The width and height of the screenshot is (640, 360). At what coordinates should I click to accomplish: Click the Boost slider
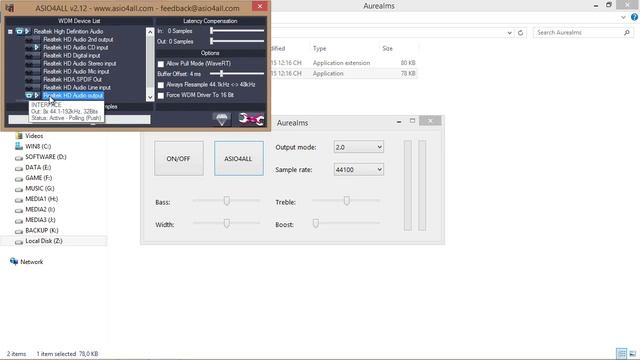(346, 223)
